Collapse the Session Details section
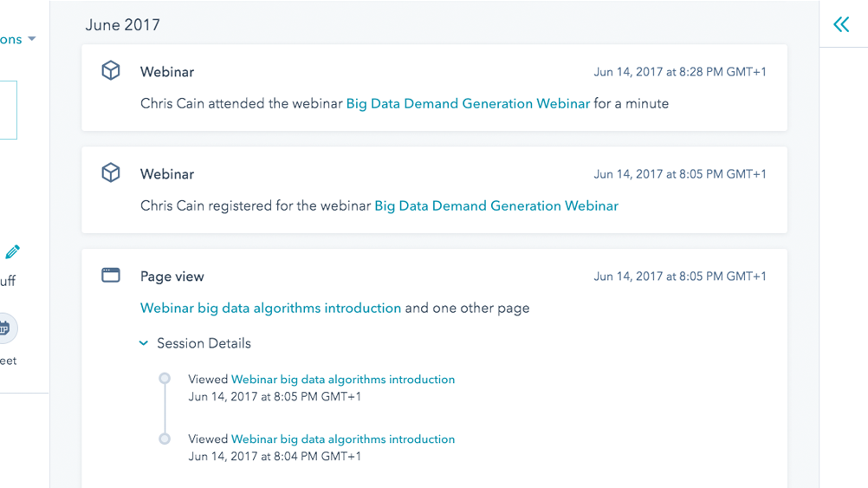The width and height of the screenshot is (868, 488). coord(144,343)
